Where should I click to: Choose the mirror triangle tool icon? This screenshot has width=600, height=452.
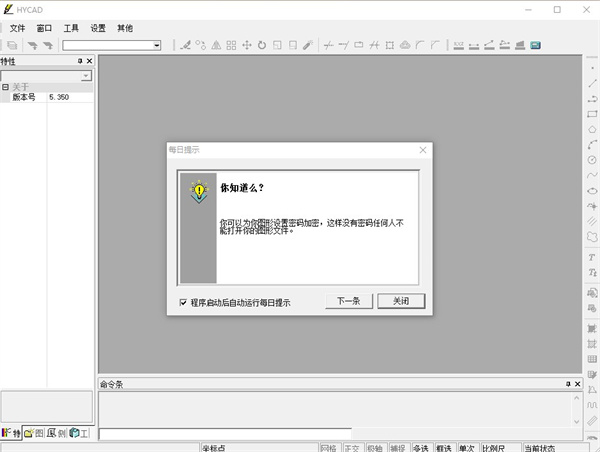tap(216, 45)
